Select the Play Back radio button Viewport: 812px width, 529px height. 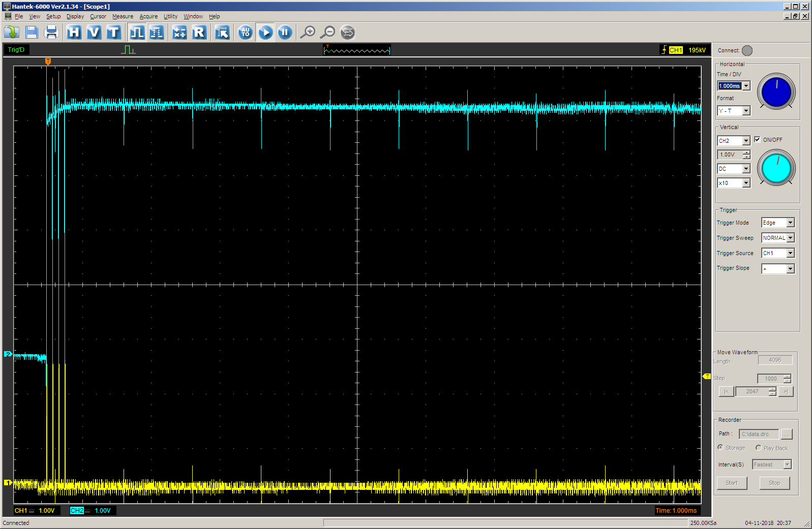click(x=758, y=448)
